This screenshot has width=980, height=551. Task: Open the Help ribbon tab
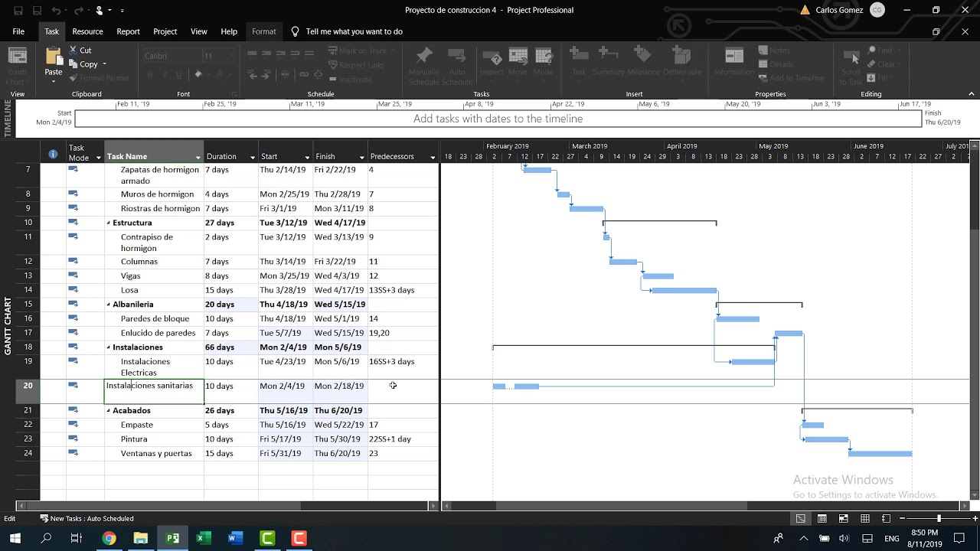229,31
